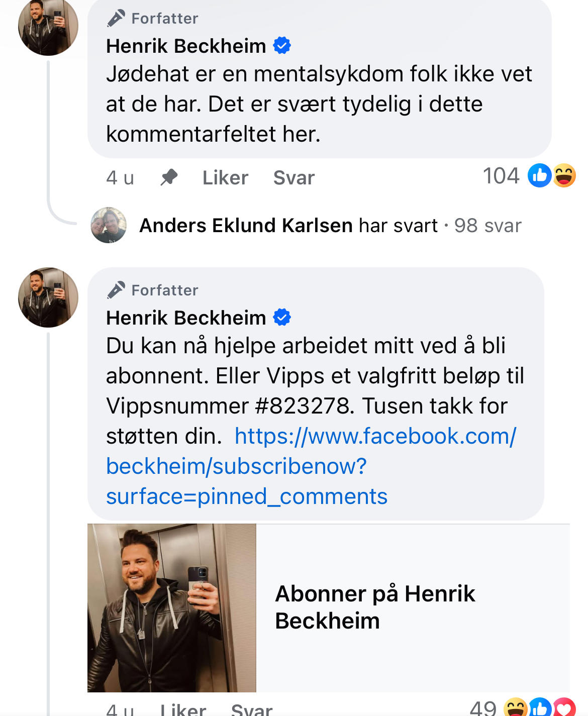Open Henrik Beckheim name on first comment

point(186,46)
